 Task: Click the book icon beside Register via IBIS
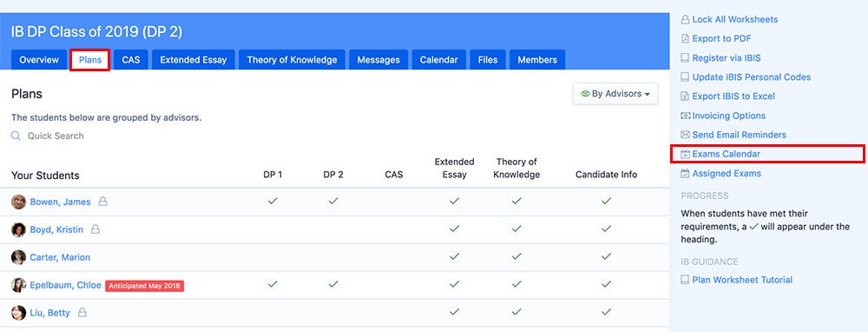(x=685, y=57)
